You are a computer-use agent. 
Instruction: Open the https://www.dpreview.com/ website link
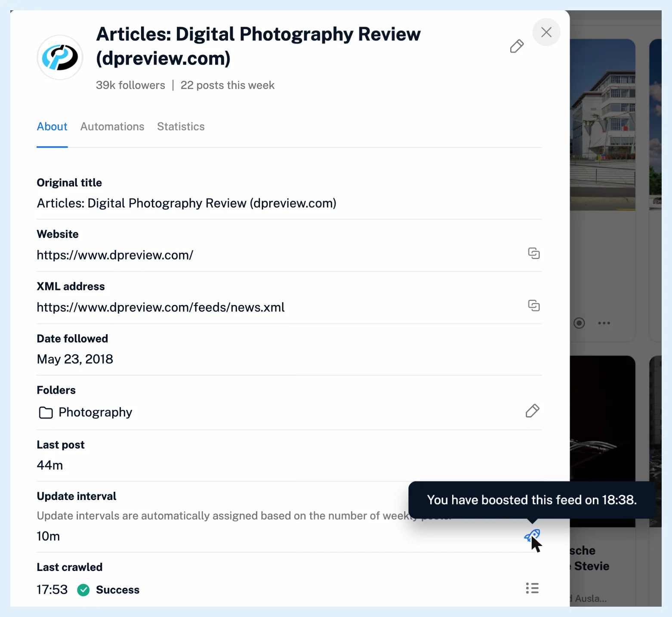(115, 255)
